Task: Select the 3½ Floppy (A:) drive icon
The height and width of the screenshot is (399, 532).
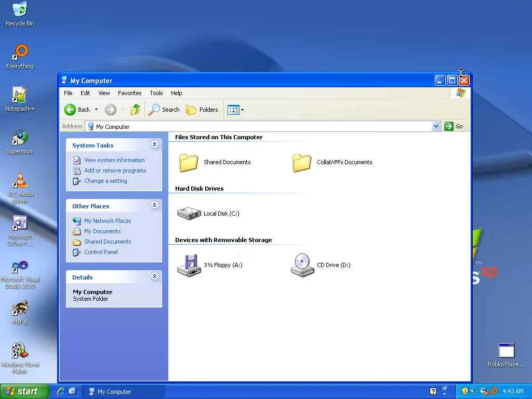Action: pyautogui.click(x=189, y=265)
